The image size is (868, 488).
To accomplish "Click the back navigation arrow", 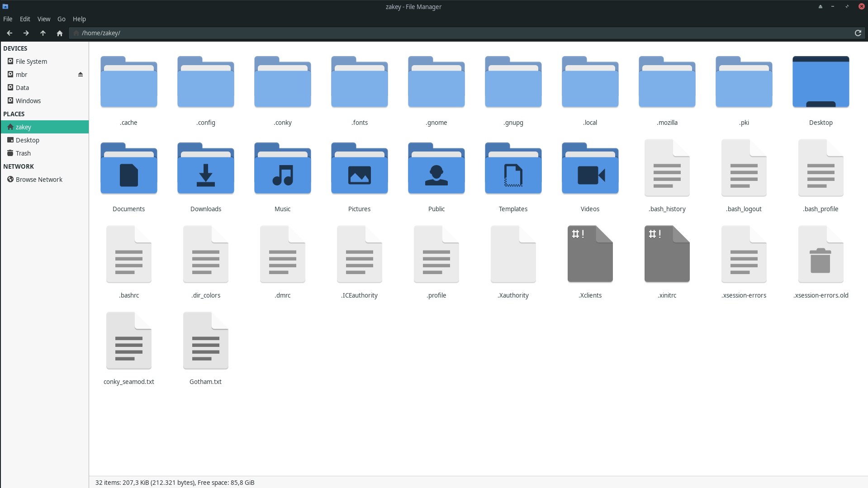I will pos(9,33).
